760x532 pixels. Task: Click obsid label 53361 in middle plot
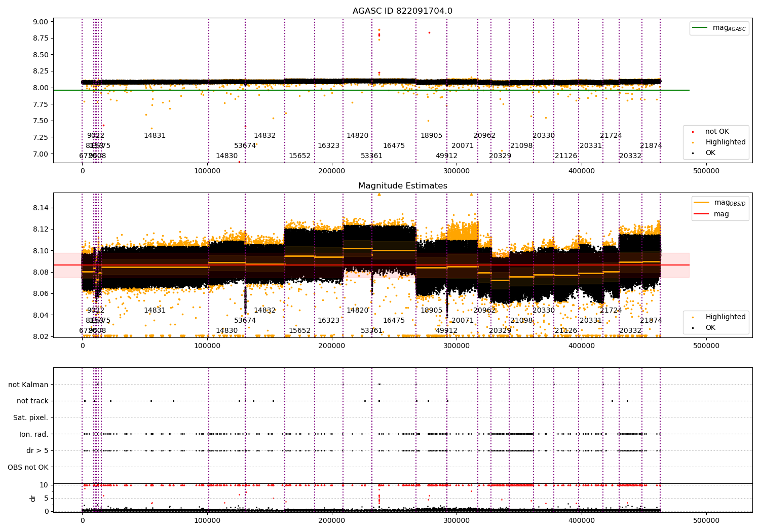tap(371, 331)
